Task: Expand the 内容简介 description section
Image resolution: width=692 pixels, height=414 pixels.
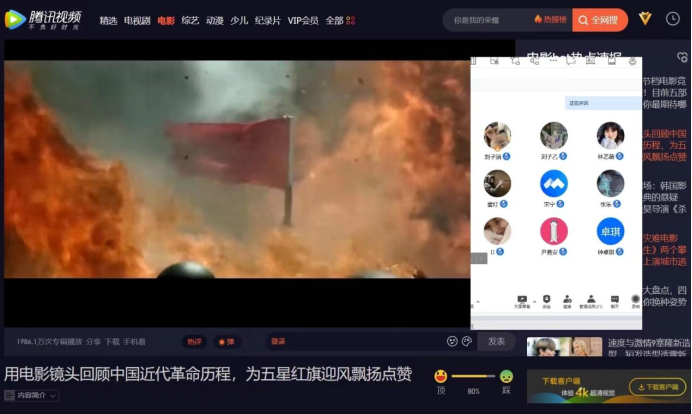Action: coord(32,395)
